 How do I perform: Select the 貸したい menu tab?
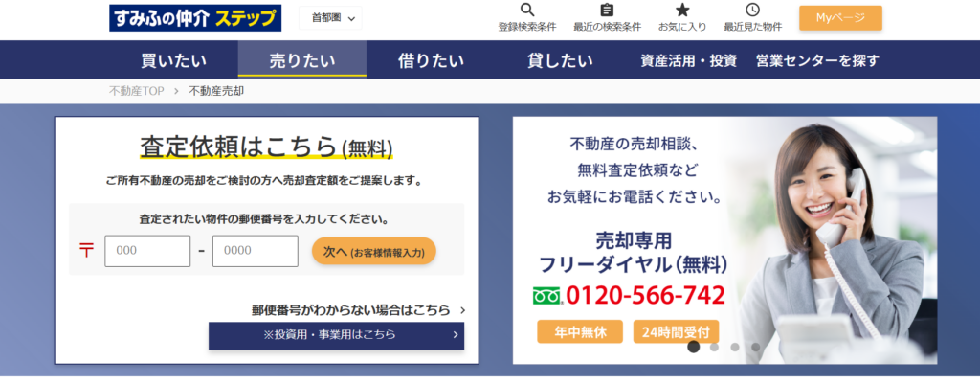pos(559,60)
